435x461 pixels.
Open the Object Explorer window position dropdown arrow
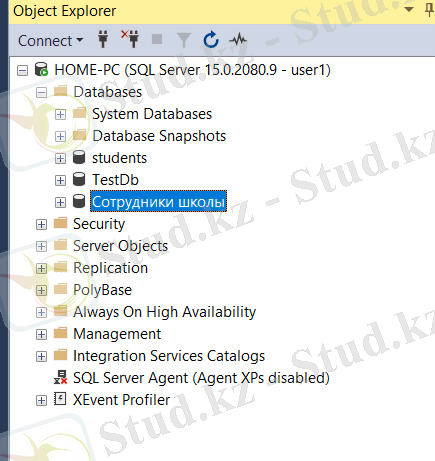[x=409, y=9]
